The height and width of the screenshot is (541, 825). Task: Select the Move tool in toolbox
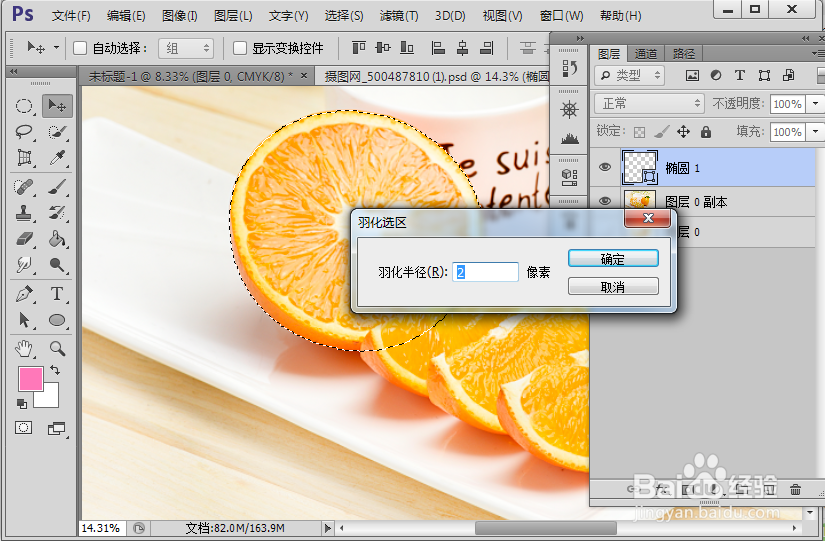pos(57,106)
